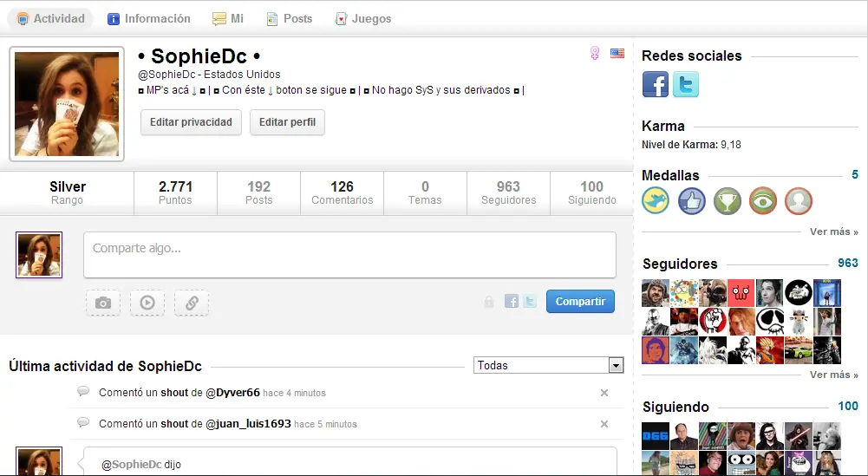Click the Facebook icon under Redes sociales

656,85
